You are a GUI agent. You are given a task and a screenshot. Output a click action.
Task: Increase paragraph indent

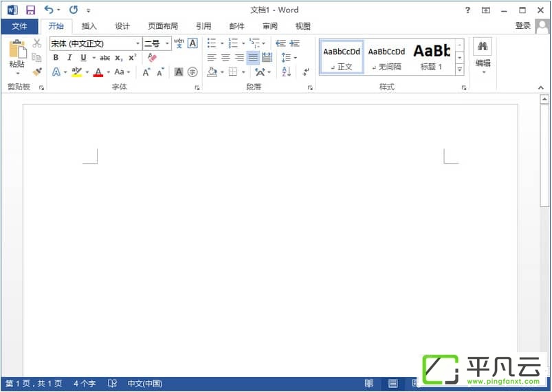pyautogui.click(x=295, y=43)
